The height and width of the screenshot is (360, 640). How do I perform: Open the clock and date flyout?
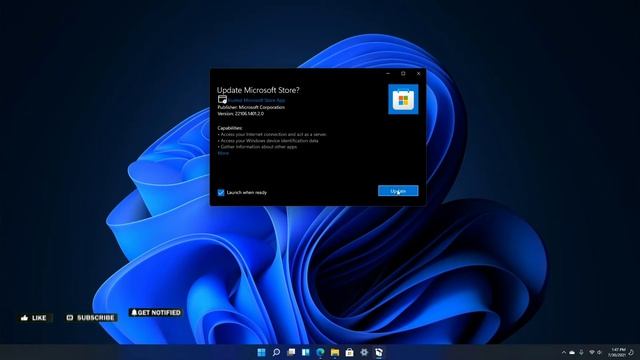[x=618, y=352]
